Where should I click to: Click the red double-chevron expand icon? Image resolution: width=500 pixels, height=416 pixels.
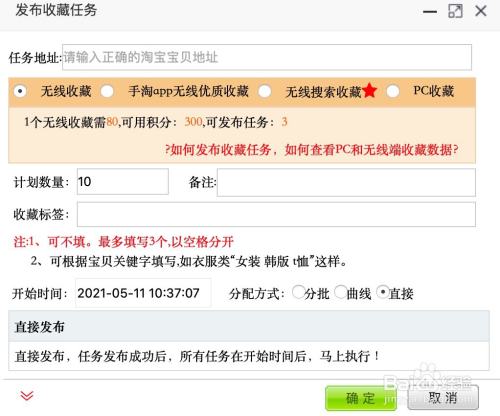27,396
